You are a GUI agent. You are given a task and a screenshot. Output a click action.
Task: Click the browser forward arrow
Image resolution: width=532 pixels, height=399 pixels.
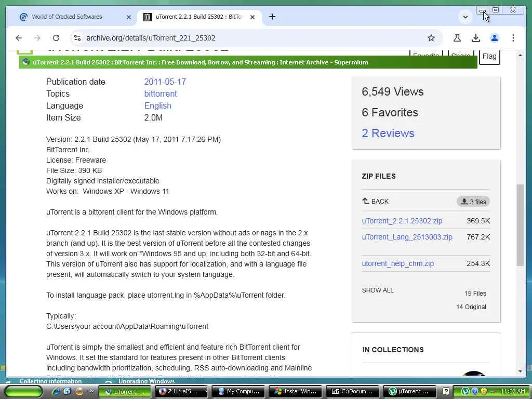click(x=37, y=38)
